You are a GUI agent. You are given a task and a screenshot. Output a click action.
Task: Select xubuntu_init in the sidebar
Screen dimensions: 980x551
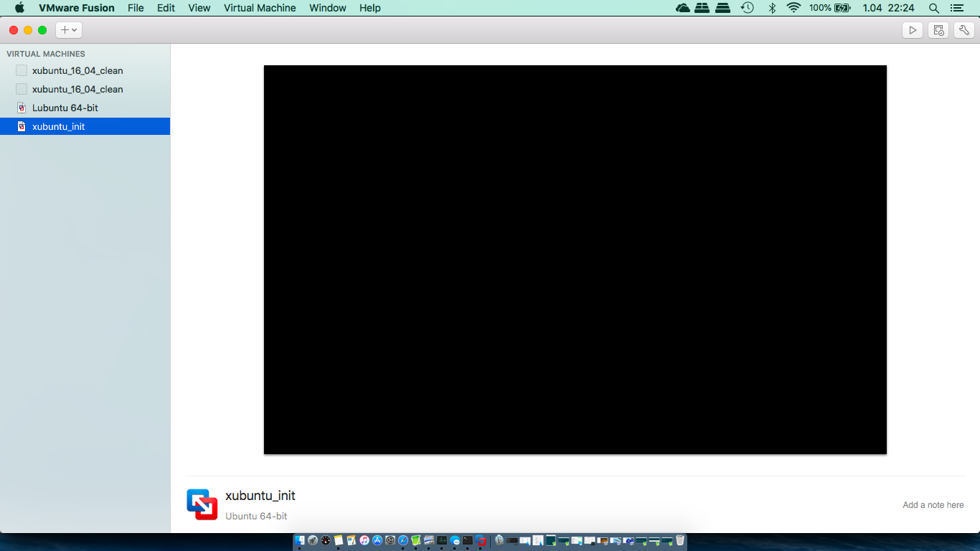[x=85, y=126]
